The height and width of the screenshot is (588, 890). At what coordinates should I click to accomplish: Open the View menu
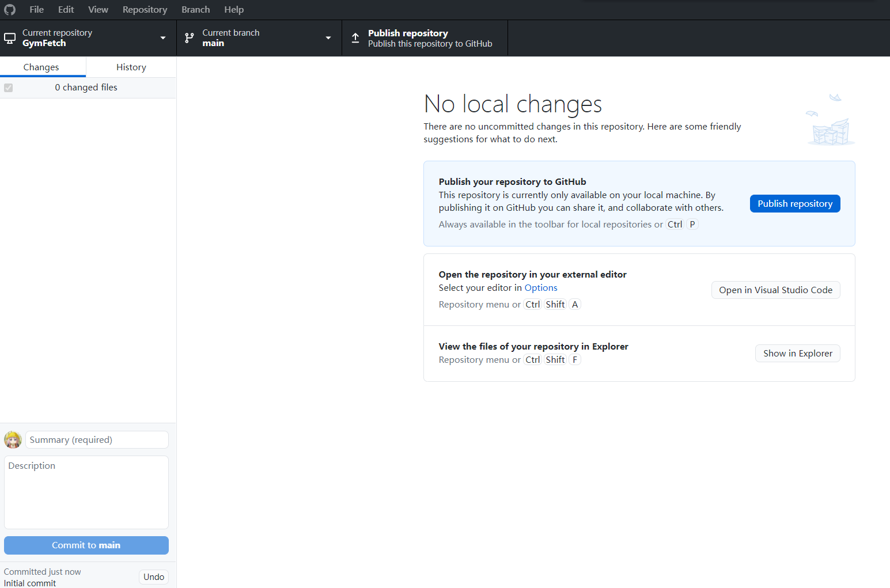[99, 10]
